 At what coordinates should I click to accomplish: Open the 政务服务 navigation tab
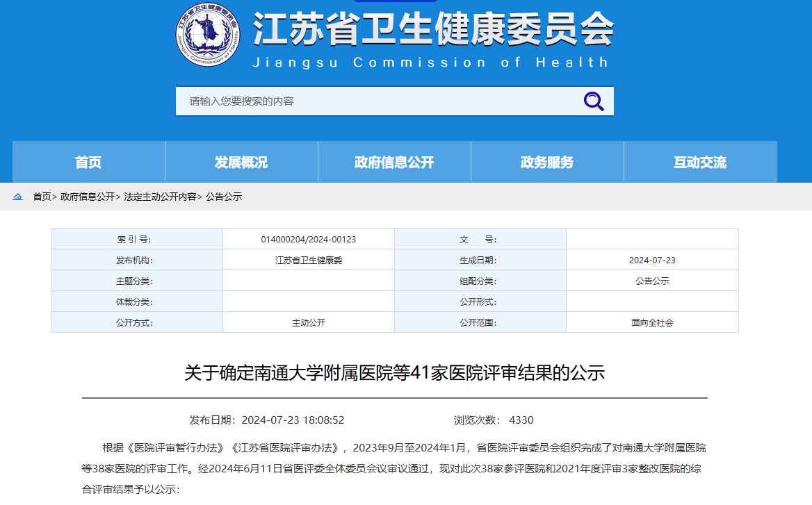click(x=546, y=162)
